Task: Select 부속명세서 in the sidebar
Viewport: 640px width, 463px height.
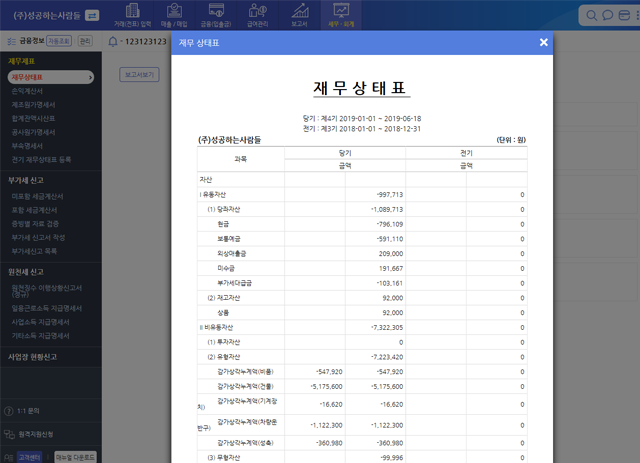Action: (x=27, y=146)
